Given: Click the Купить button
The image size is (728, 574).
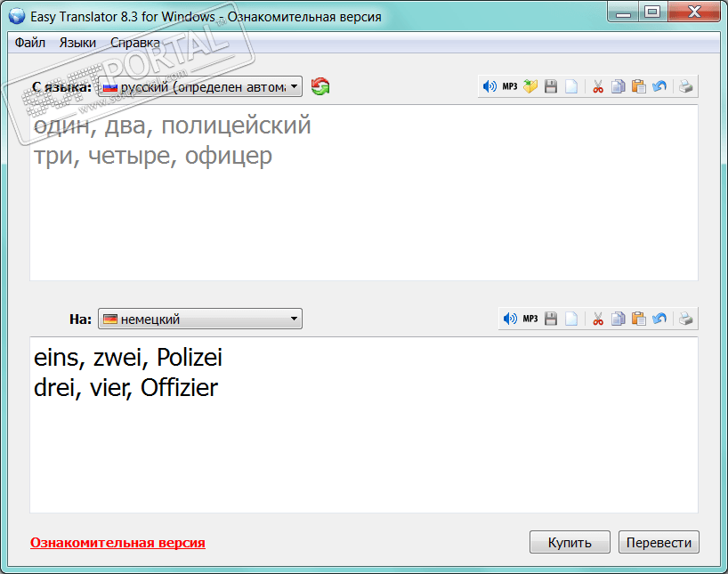Looking at the screenshot, I should point(570,542).
